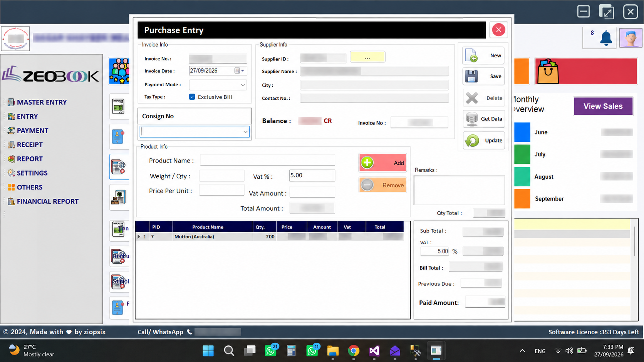
Task: Click the Remarks text box
Action: tap(459, 190)
